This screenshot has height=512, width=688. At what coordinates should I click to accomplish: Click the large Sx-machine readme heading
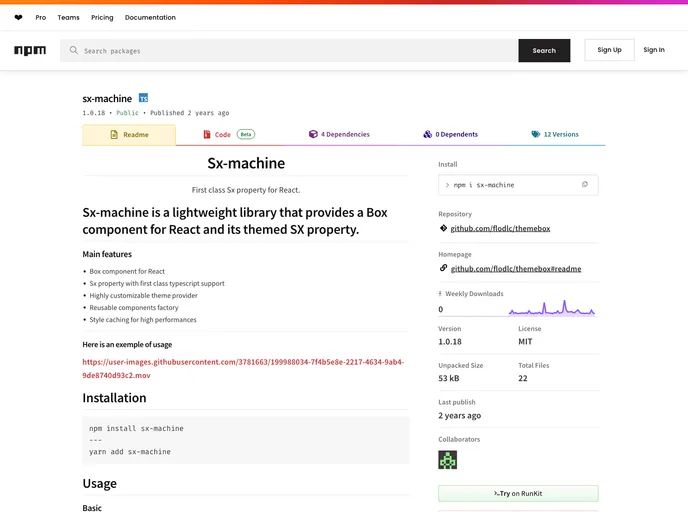tap(246, 163)
